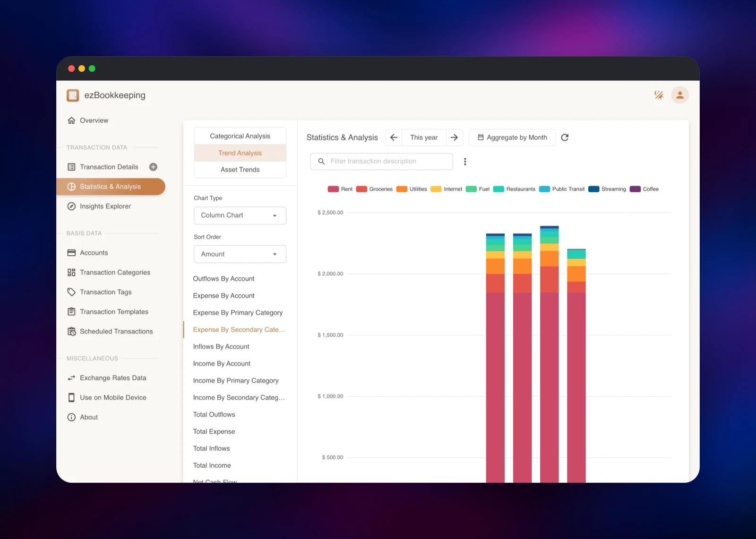Open Insights Explorer page
The image size is (756, 539).
click(111, 206)
